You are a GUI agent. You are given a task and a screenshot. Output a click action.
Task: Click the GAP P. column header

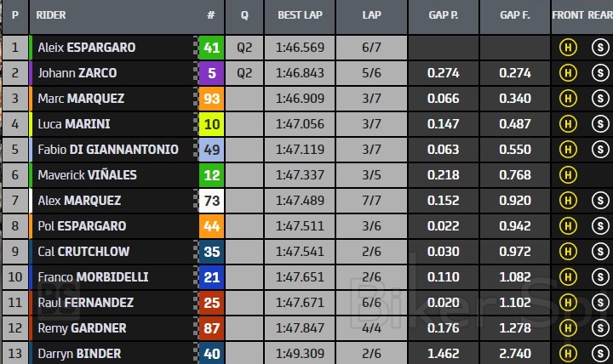(443, 15)
